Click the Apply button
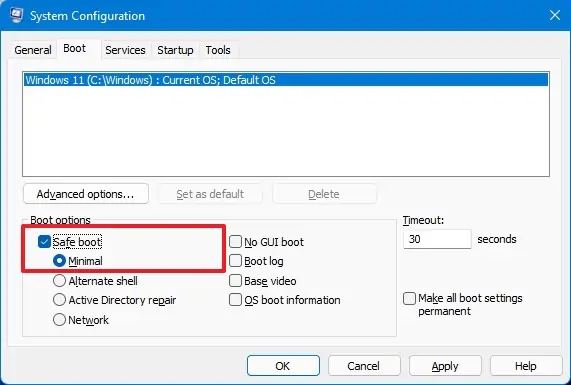The width and height of the screenshot is (571, 385). 445,366
